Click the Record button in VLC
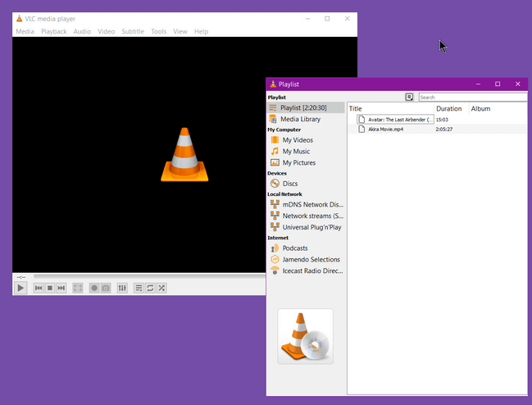Image resolution: width=532 pixels, height=405 pixels. pyautogui.click(x=94, y=288)
